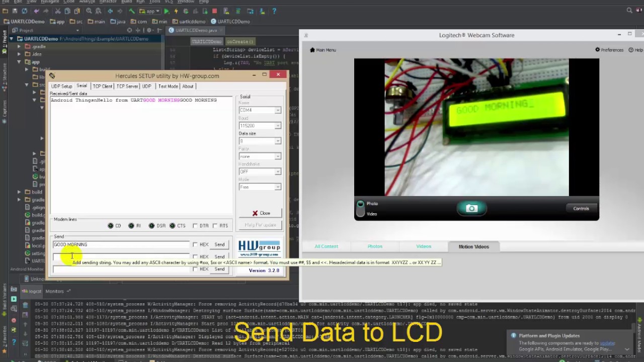Toggle the DTR modem line checkbox
The width and height of the screenshot is (644, 362).
pos(195,226)
